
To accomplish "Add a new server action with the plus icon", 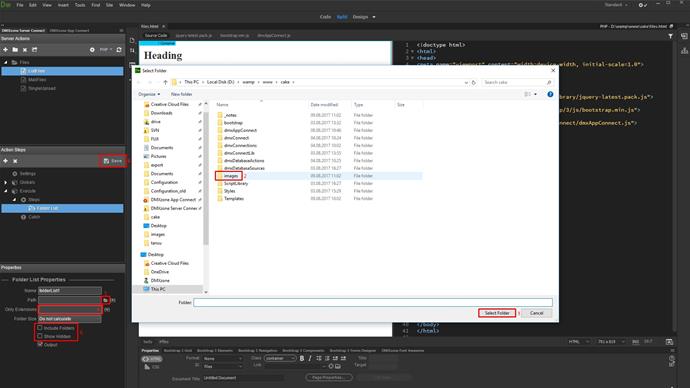I will (5, 50).
